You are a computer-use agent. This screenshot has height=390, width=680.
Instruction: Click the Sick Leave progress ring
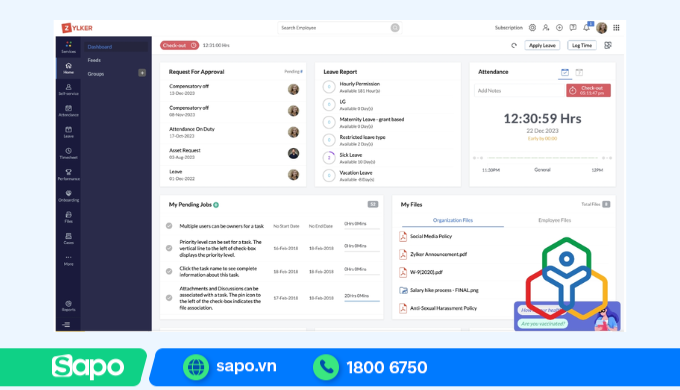[x=329, y=158]
